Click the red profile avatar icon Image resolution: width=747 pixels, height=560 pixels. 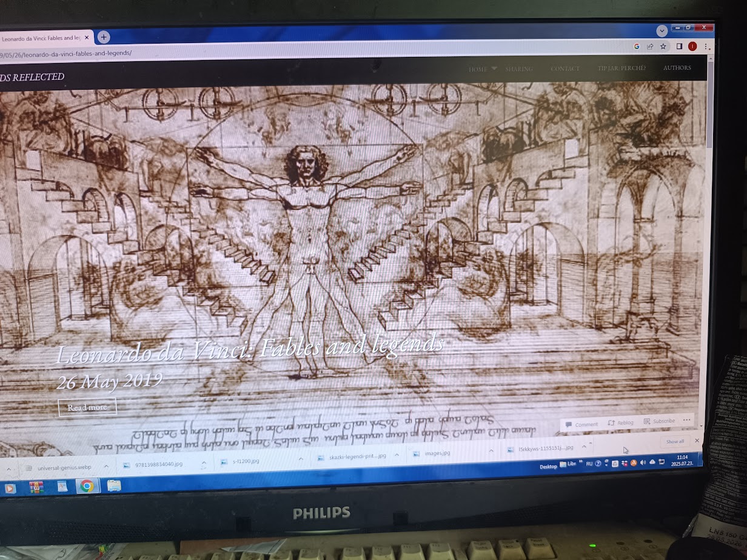tap(692, 46)
